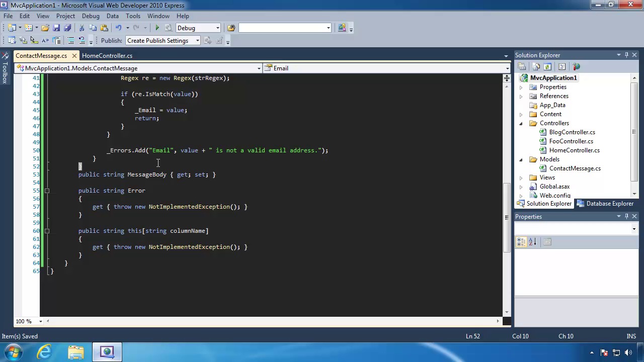Open Internet Explorer from the taskbar
Viewport: 644px width, 362px height.
pyautogui.click(x=45, y=352)
